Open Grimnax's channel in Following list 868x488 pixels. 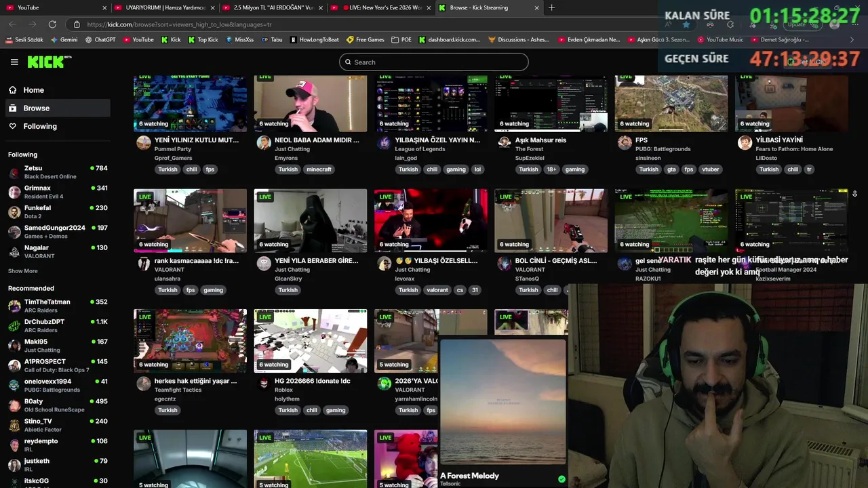click(x=58, y=192)
